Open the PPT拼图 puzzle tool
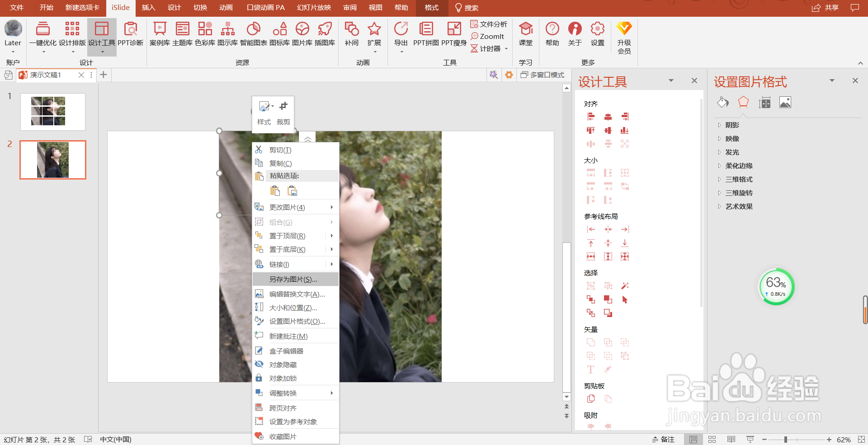 tap(426, 34)
